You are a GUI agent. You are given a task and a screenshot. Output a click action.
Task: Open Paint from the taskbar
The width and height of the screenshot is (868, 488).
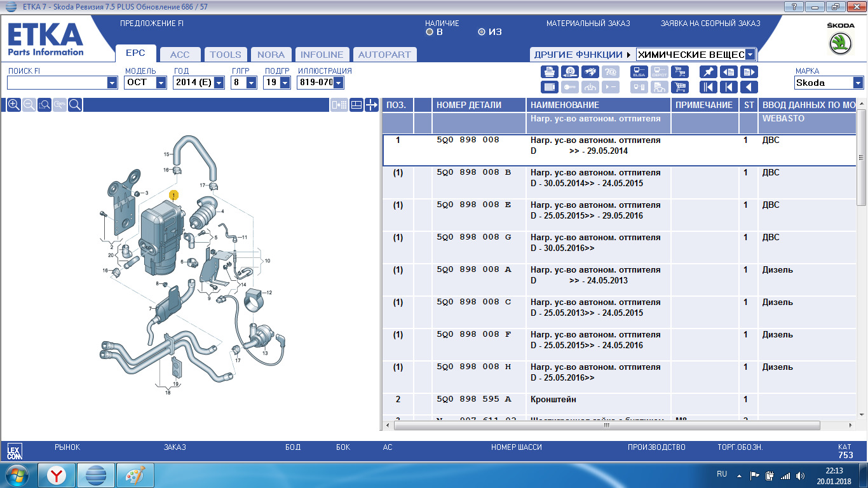click(x=135, y=475)
